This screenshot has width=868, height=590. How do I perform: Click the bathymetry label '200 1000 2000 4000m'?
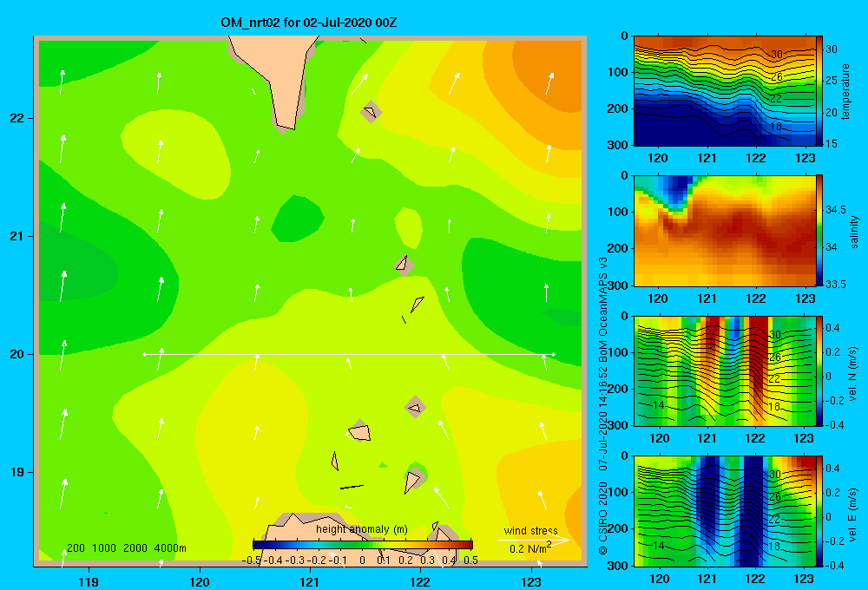click(126, 548)
